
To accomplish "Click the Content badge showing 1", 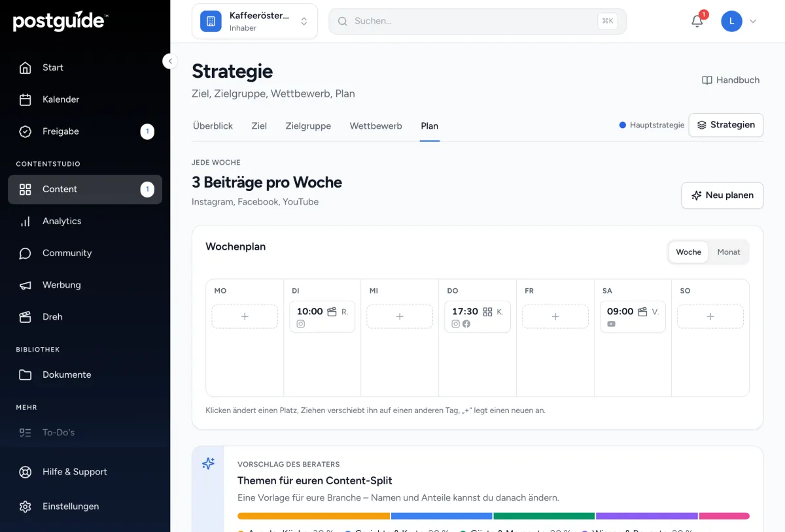I will coord(147,190).
